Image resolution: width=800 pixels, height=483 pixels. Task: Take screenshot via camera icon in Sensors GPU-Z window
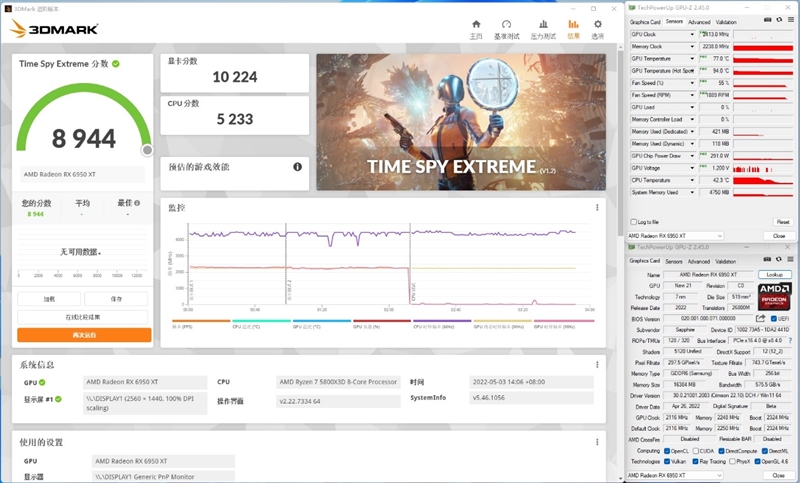click(767, 20)
